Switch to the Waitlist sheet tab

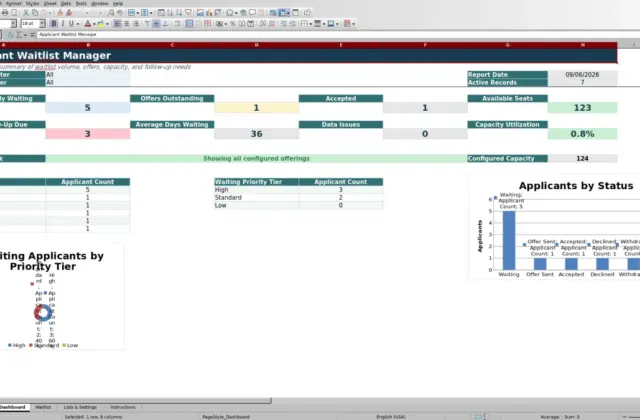tap(43, 407)
